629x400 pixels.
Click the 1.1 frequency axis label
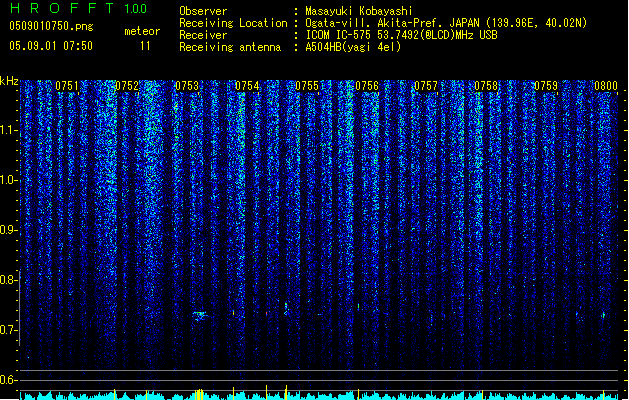(x=8, y=130)
